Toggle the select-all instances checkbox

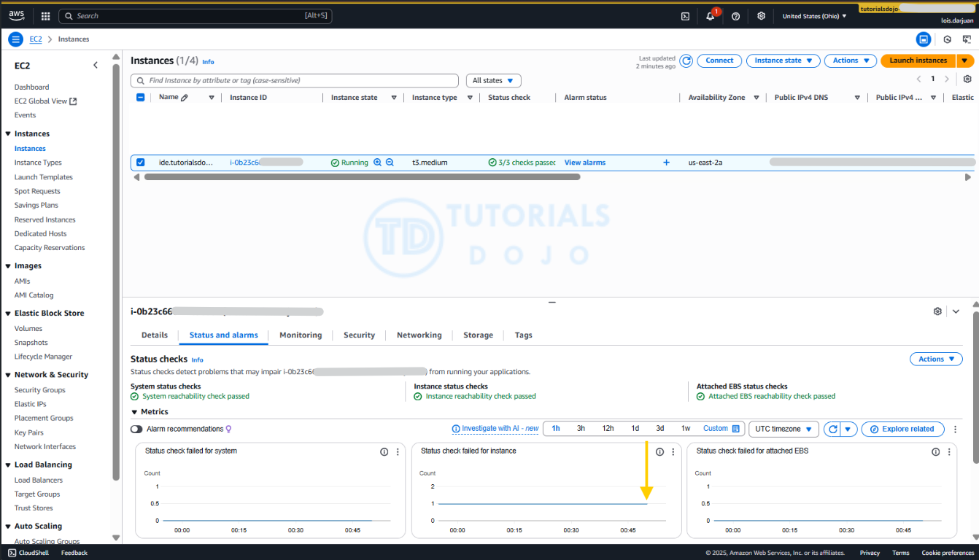point(141,98)
